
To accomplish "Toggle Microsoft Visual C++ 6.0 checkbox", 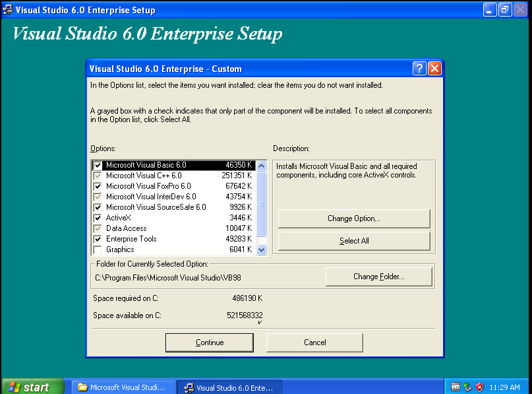I will 98,176.
